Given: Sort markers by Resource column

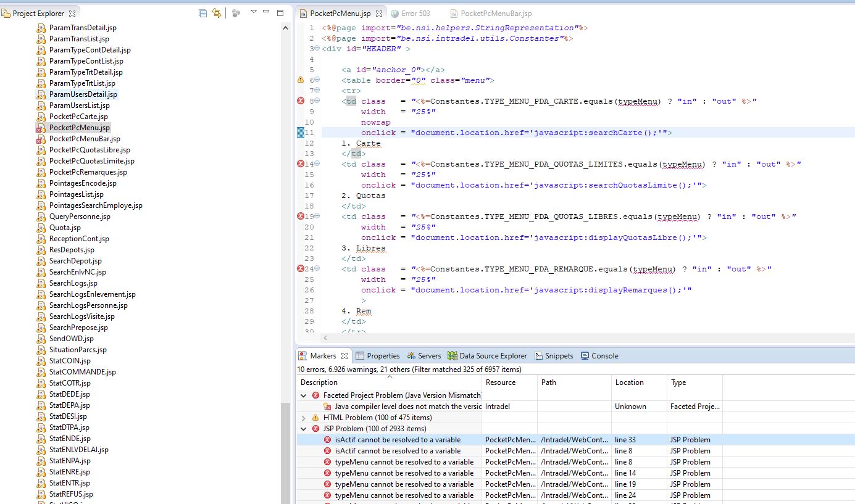Looking at the screenshot, I should pos(509,382).
